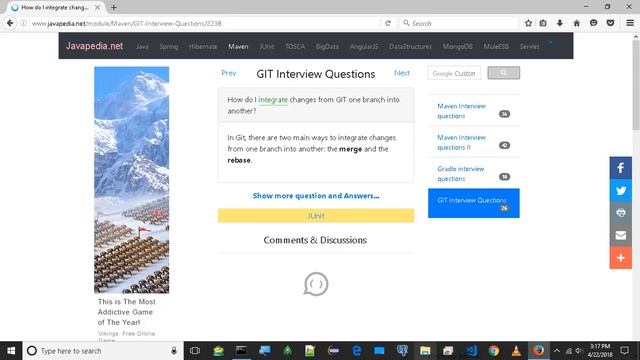Select GIT Interview Questions item

click(473, 203)
